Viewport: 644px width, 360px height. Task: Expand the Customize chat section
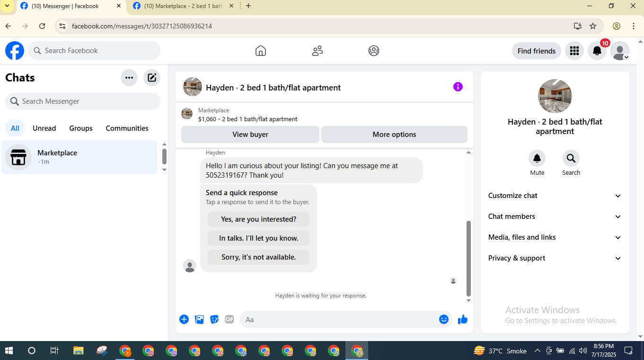(x=555, y=196)
